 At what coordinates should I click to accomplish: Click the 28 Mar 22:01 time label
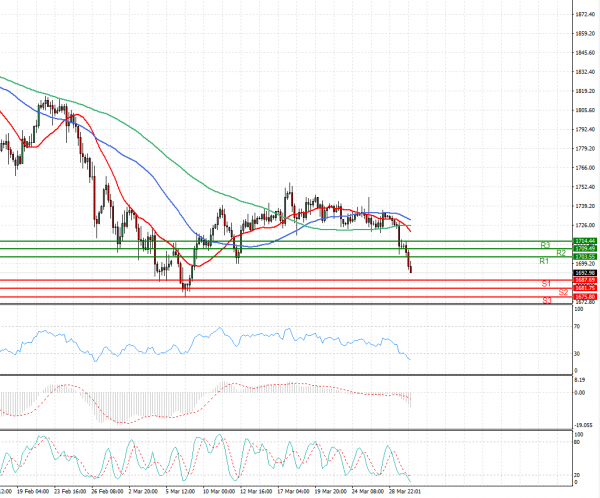point(405,491)
